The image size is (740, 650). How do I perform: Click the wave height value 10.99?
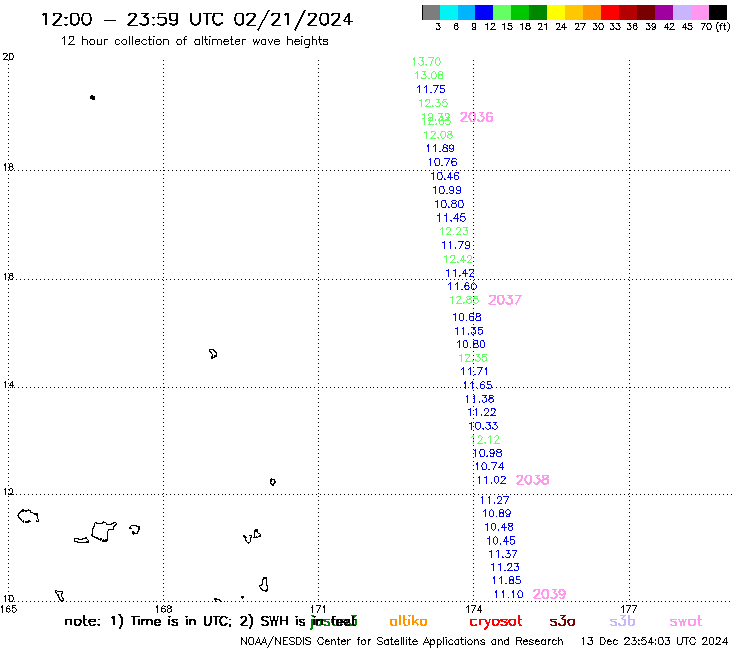point(447,190)
